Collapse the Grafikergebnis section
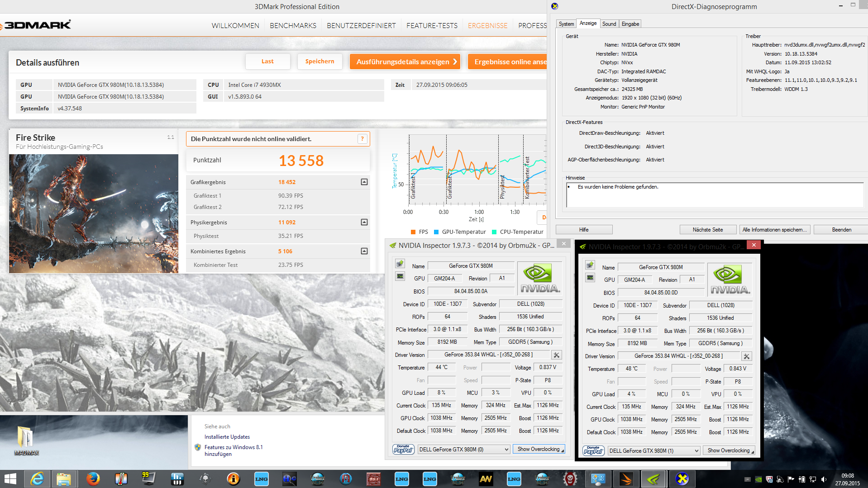The width and height of the screenshot is (868, 488). click(364, 182)
